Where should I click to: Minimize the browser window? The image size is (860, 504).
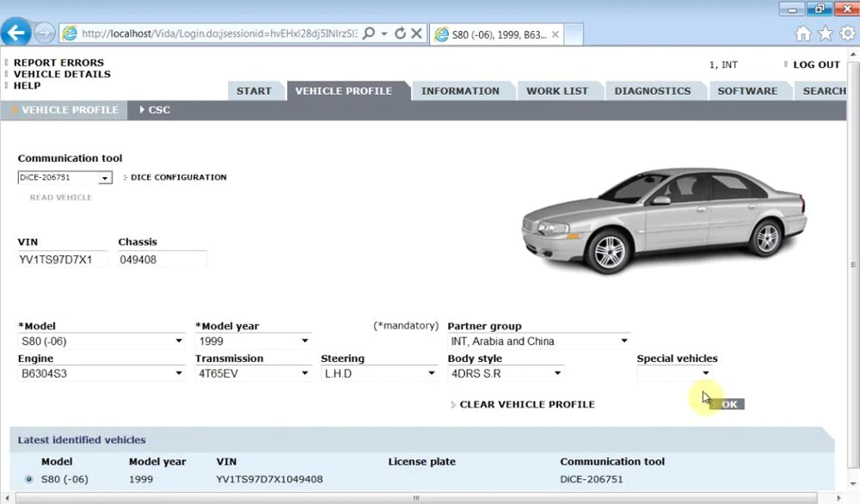791,9
